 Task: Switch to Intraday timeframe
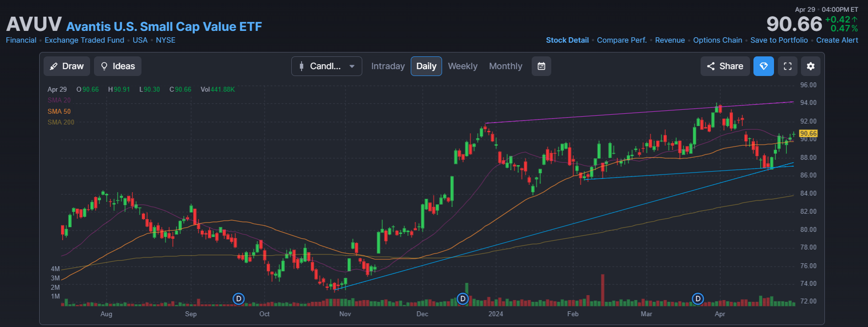click(x=388, y=66)
